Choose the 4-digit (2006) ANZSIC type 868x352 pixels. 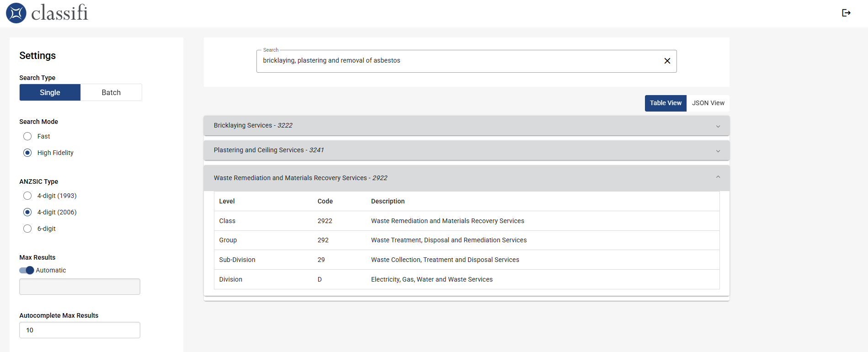(27, 212)
